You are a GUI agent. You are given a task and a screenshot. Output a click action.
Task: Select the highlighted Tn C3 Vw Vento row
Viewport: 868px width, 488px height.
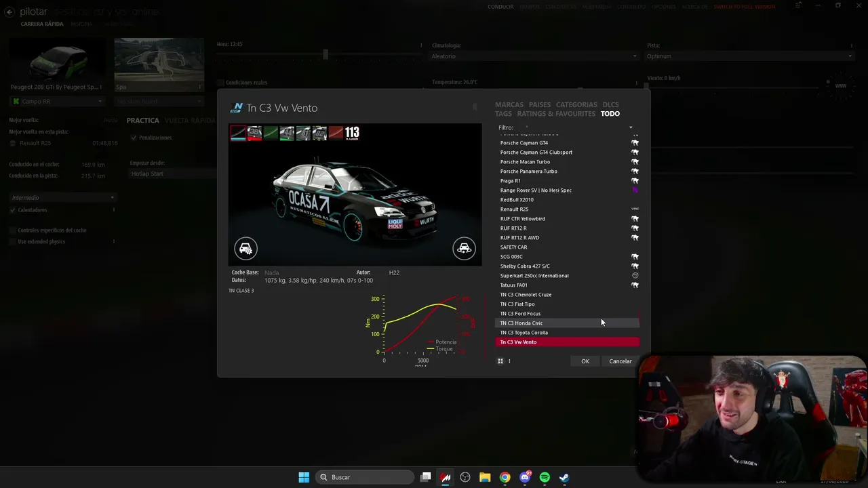(x=568, y=342)
